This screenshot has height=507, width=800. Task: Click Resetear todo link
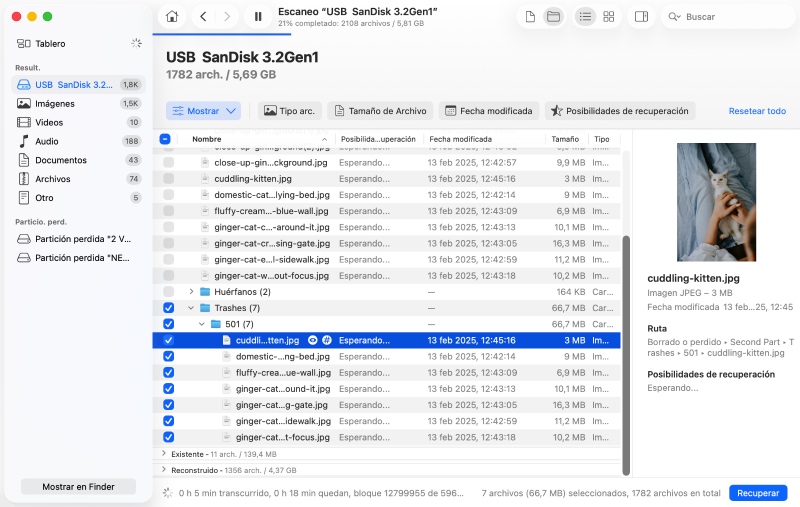click(x=757, y=111)
